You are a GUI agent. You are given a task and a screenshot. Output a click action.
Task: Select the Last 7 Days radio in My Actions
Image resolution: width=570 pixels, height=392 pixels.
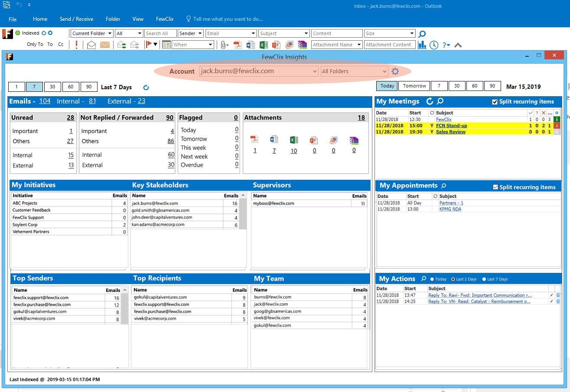(x=484, y=279)
